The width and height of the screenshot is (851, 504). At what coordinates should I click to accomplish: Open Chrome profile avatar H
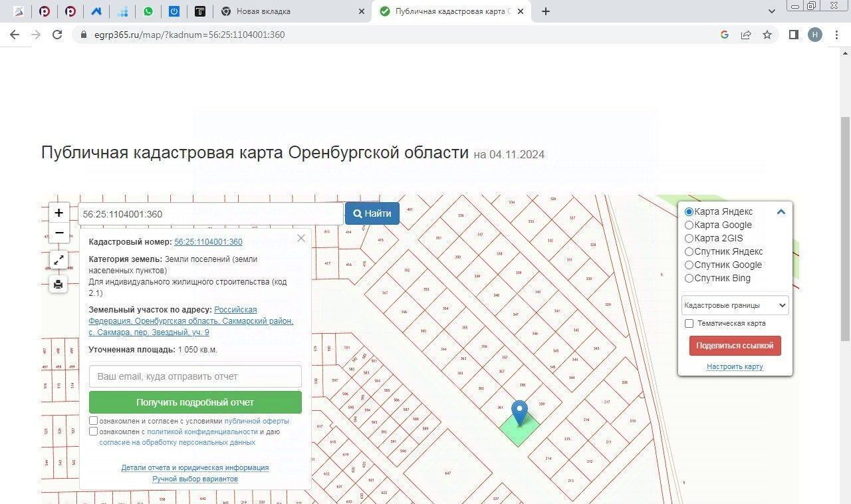pyautogui.click(x=815, y=35)
